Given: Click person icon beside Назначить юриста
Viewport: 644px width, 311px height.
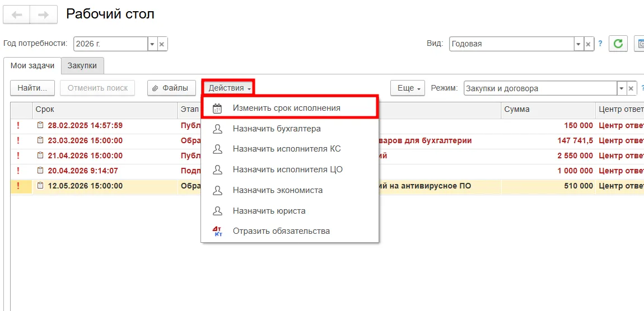Looking at the screenshot, I should click(x=217, y=211).
